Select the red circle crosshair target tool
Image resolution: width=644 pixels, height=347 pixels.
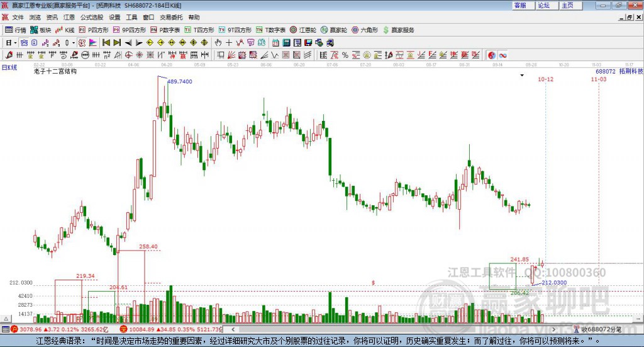click(128, 55)
